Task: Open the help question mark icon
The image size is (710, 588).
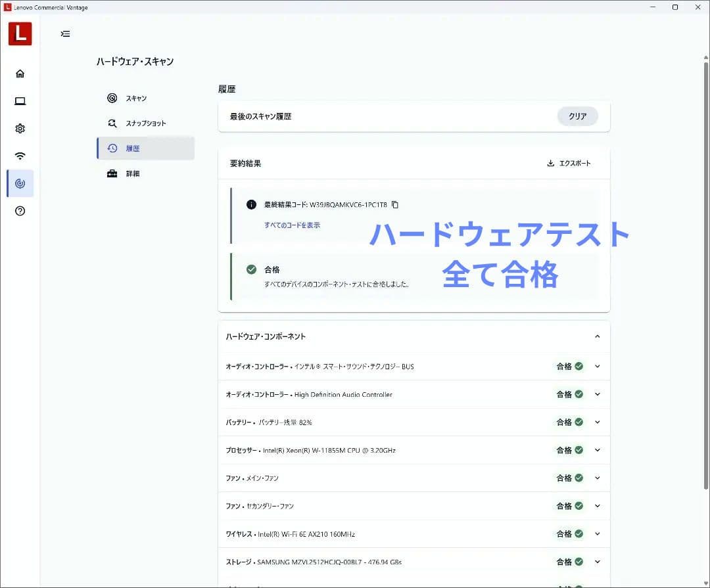Action: click(x=20, y=211)
